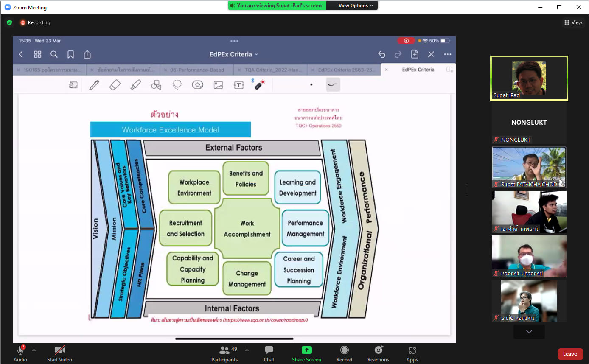Select the Poonsit Chaonsri video thumbnail
The width and height of the screenshot is (589, 364).
click(529, 257)
